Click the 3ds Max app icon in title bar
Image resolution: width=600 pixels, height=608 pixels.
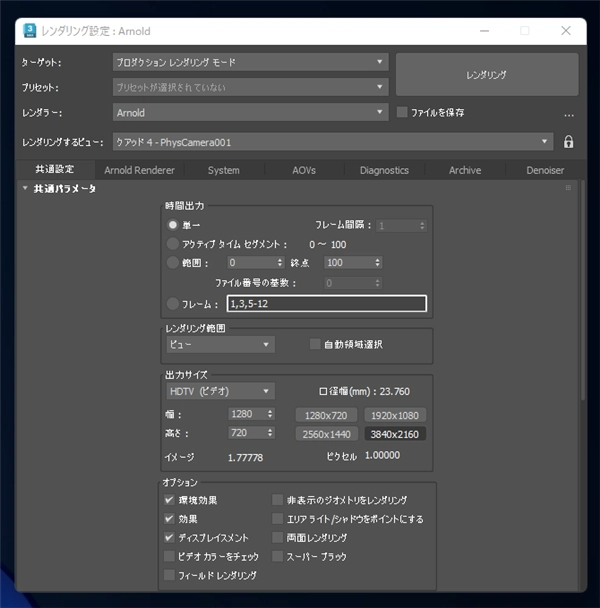(29, 31)
